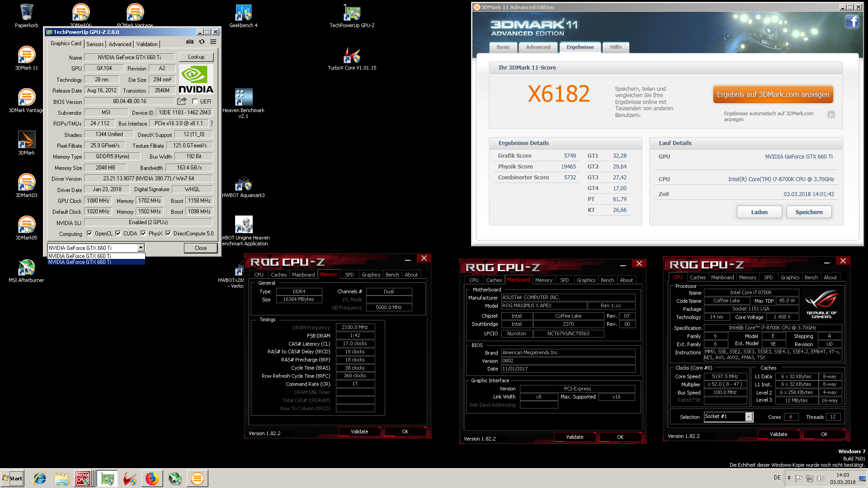
Task: Open the TurboV Core V1.01.15 desktop shortcut
Action: [352, 58]
